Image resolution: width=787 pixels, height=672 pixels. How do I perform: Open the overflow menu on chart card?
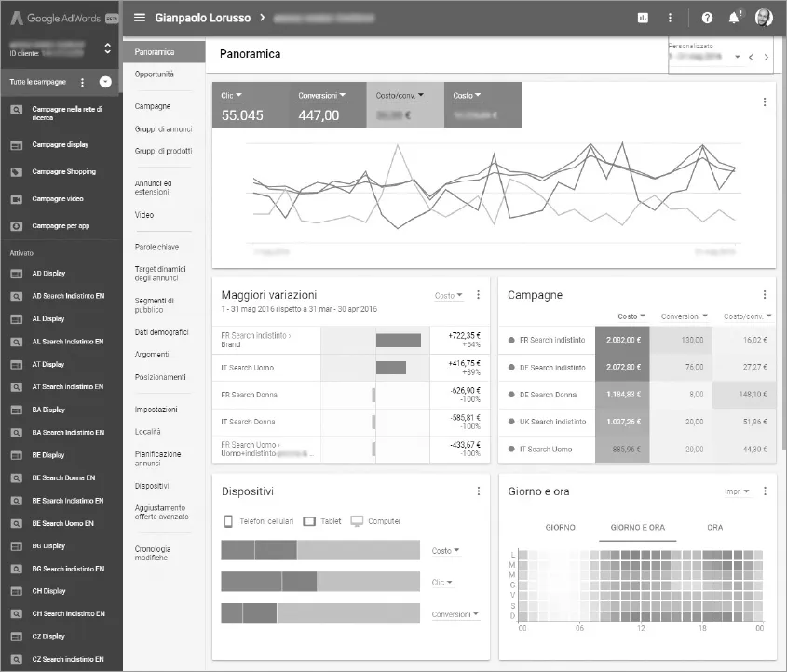pyautogui.click(x=765, y=102)
